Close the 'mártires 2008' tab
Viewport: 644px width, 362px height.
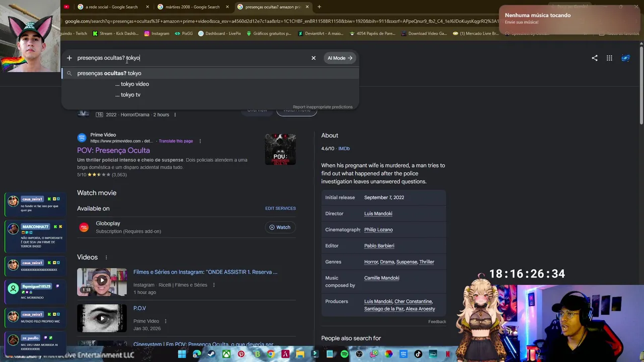pos(227,7)
